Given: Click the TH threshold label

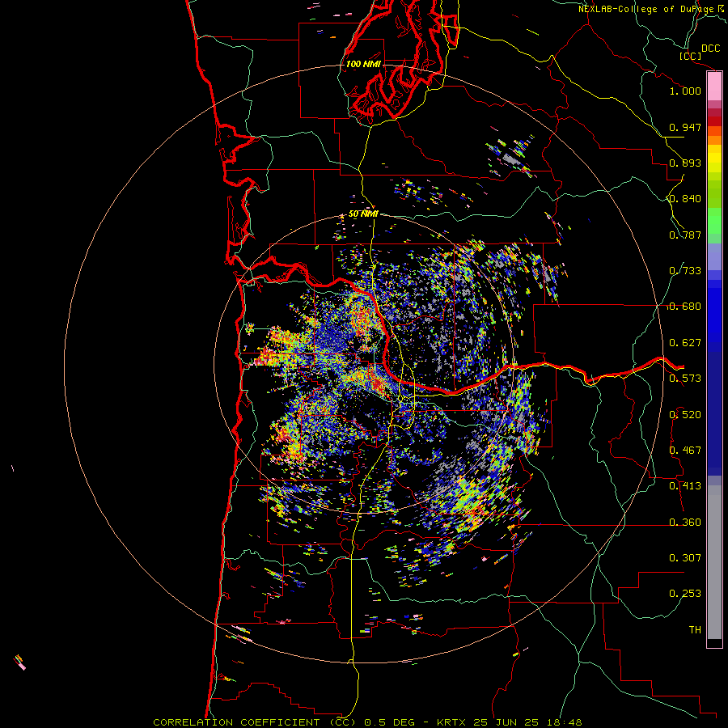Looking at the screenshot, I should 695,630.
